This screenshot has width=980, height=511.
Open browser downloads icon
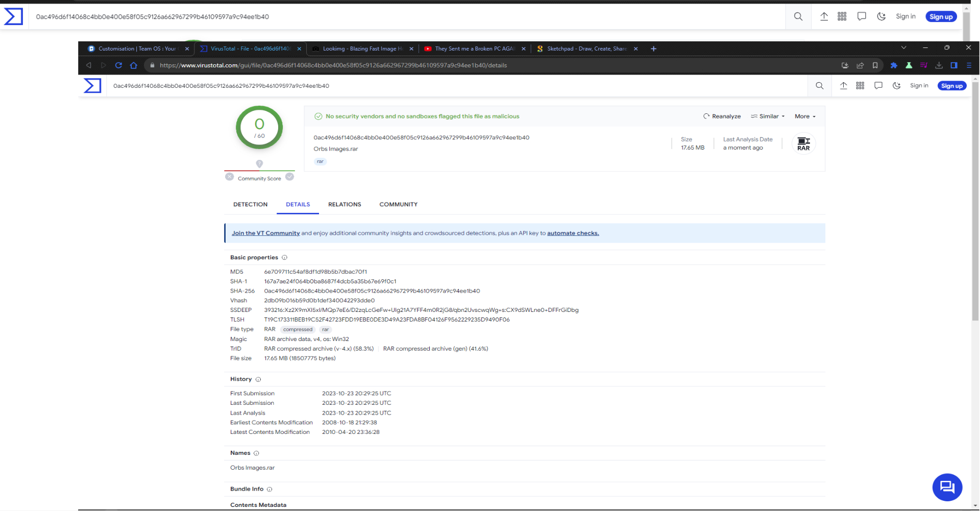939,65
